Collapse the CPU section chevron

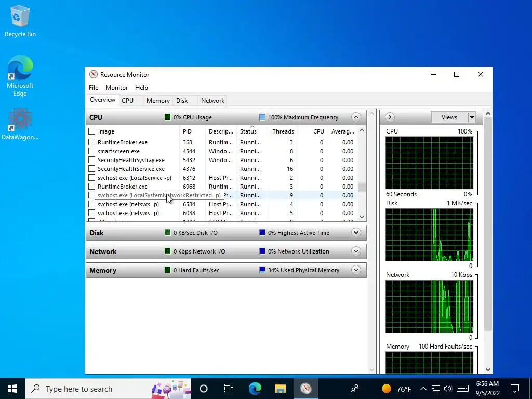point(356,117)
